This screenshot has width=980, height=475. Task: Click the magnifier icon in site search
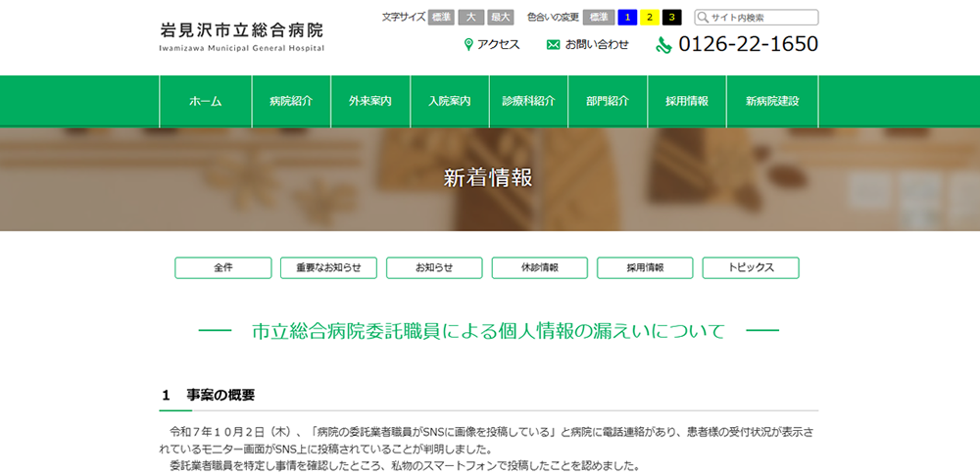pyautogui.click(x=703, y=18)
